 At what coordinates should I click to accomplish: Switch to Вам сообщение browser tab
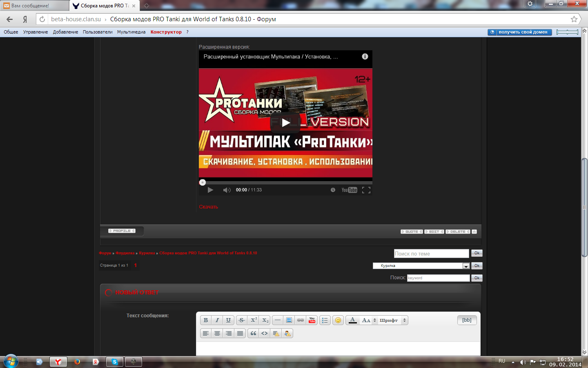click(34, 6)
